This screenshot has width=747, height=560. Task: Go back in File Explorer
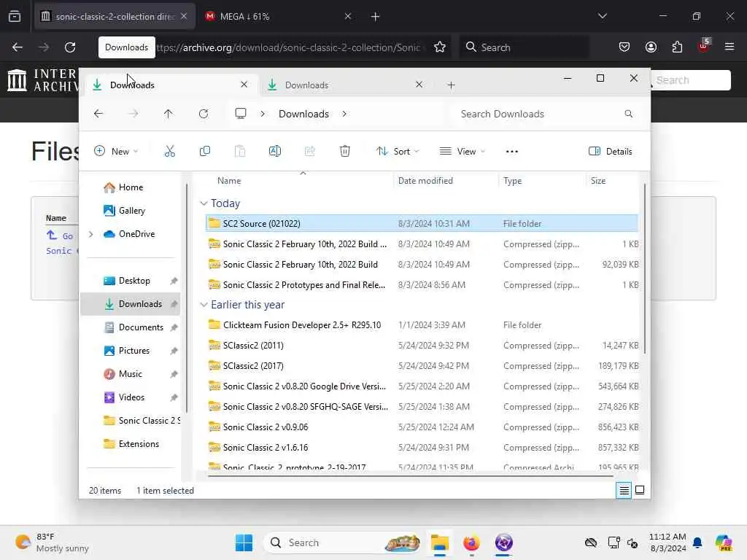(98, 114)
